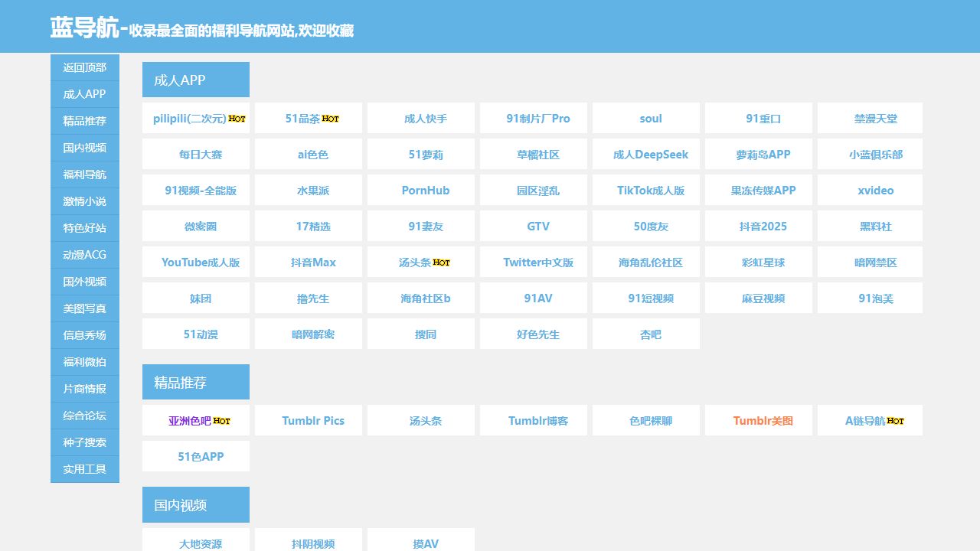Open the 51色APP link
Image resolution: width=980 pixels, height=551 pixels.
[x=201, y=457]
